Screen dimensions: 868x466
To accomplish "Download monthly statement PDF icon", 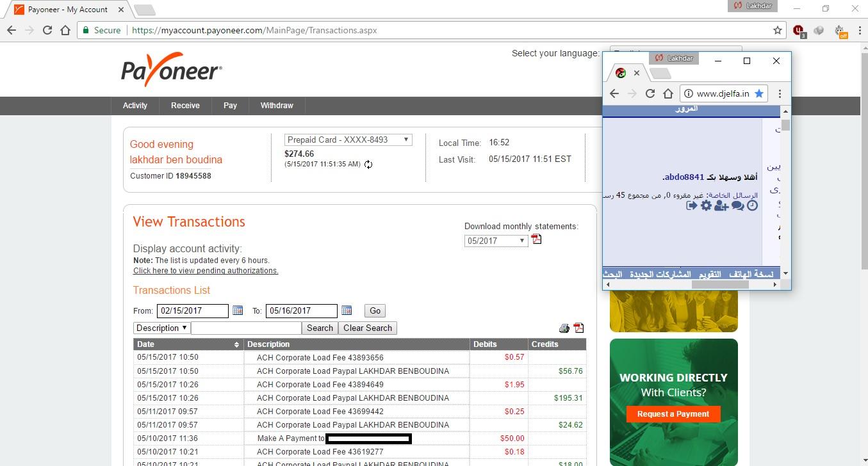I will point(537,239).
